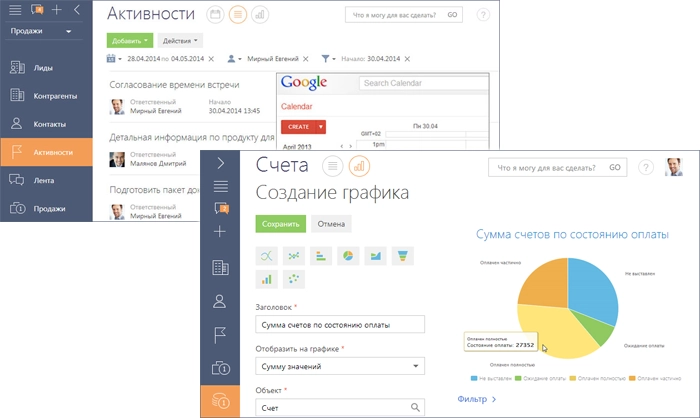Open help icon in Активности window
700x418 pixels.
pyautogui.click(x=483, y=15)
